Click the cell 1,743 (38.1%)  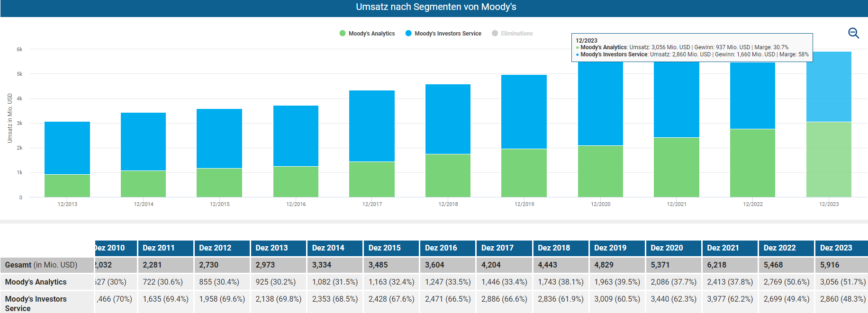[561, 282]
